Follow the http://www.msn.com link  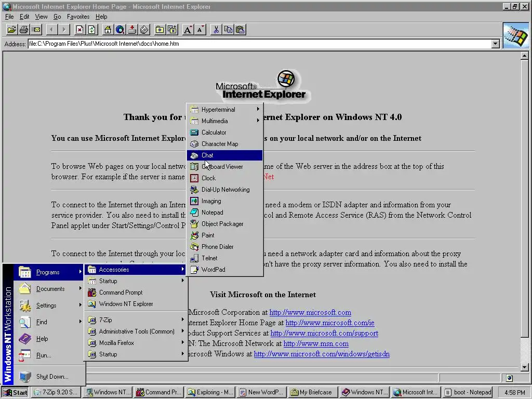pyautogui.click(x=316, y=344)
